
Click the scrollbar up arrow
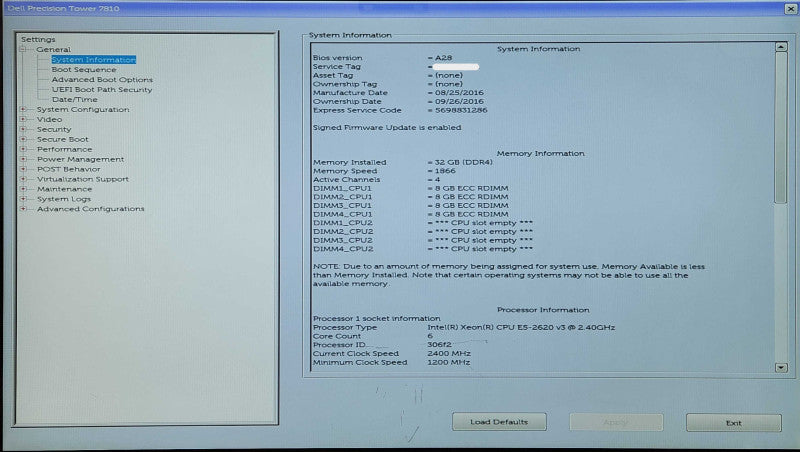tap(781, 47)
